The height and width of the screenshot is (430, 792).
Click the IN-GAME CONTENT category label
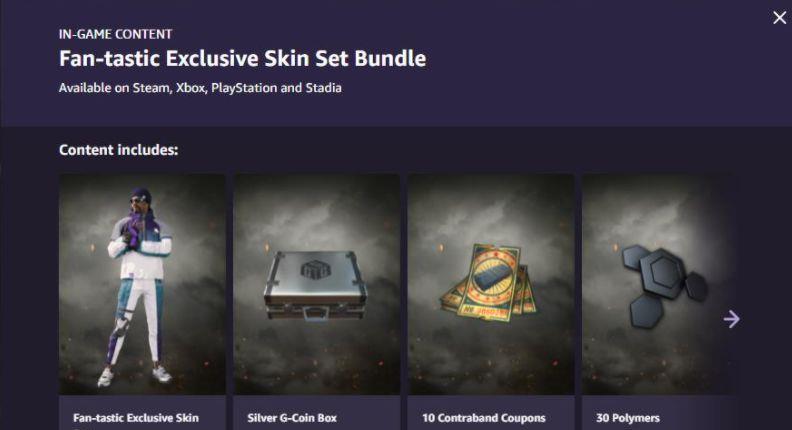[x=115, y=34]
